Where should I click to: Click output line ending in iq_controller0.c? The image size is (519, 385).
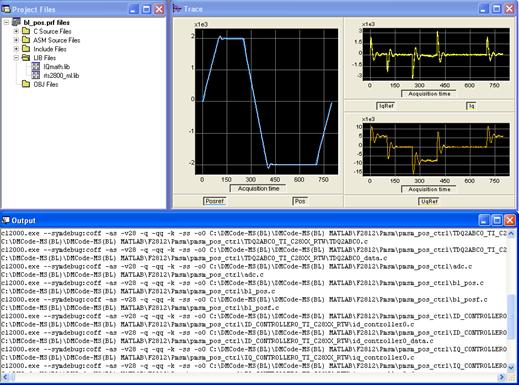[207, 358]
